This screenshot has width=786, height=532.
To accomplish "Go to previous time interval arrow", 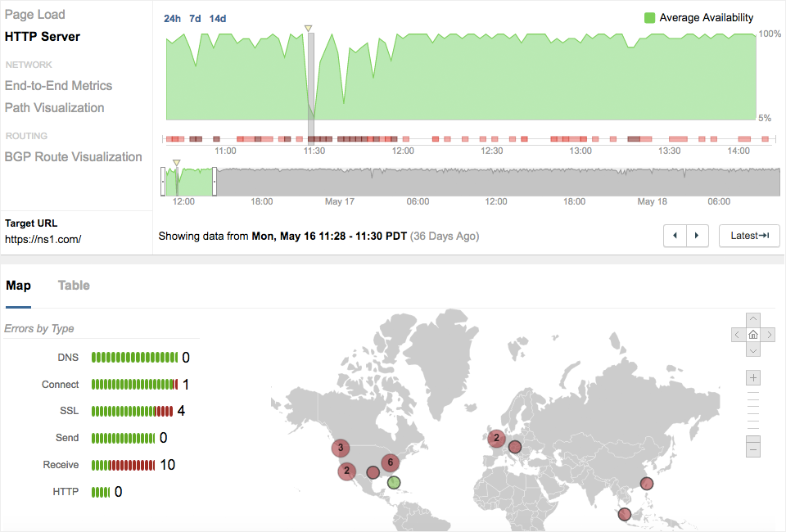I will pyautogui.click(x=675, y=236).
